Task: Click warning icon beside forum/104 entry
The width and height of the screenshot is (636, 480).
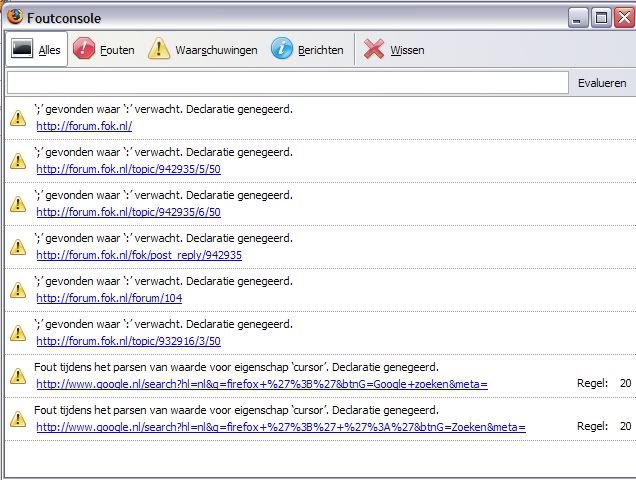Action: (x=18, y=290)
